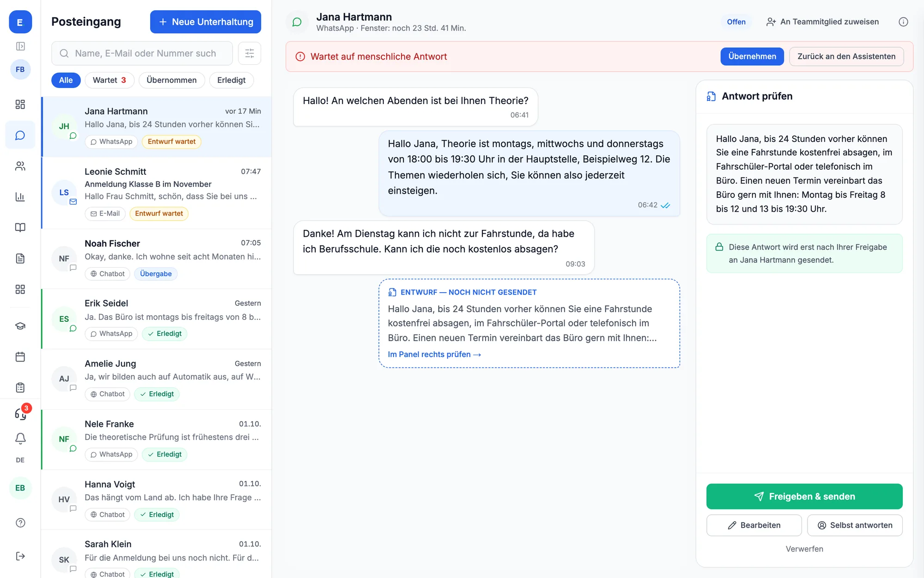924x578 pixels.
Task: Open the calendar icon in sidebar
Action: point(20,357)
